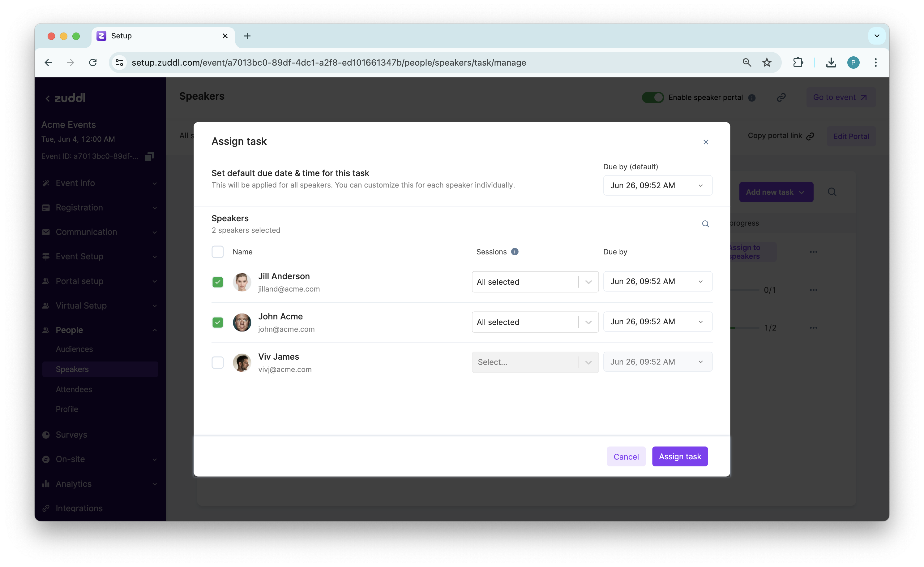Click the Chrome zoom magnifier icon in the address bar
This screenshot has width=924, height=567.
(746, 62)
